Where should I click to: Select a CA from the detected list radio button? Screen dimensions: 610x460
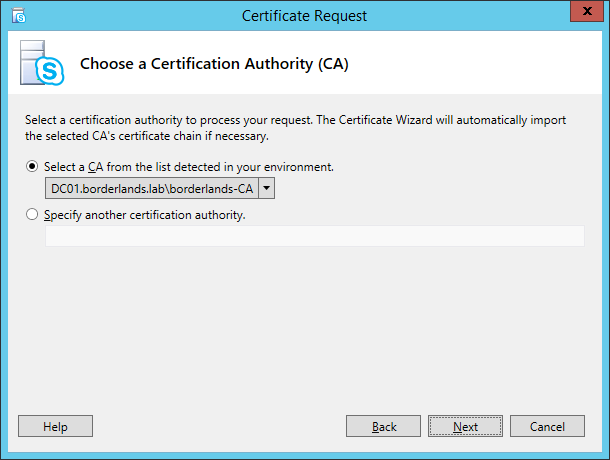32,167
